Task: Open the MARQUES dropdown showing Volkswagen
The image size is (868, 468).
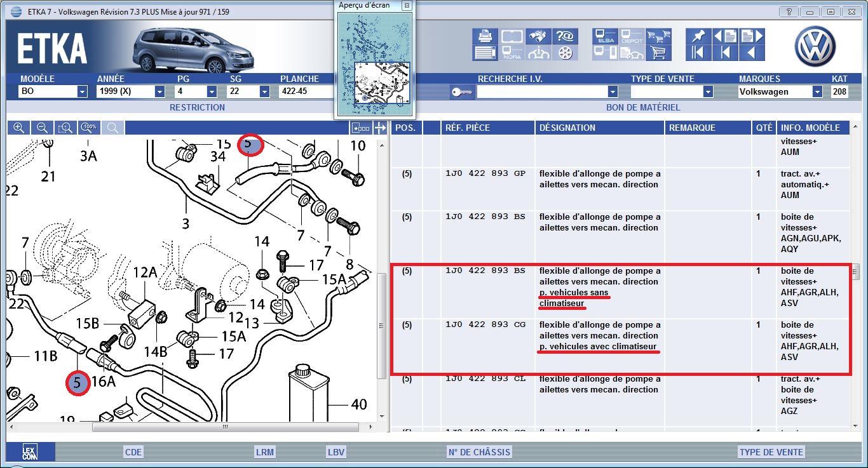Action: pyautogui.click(x=817, y=91)
